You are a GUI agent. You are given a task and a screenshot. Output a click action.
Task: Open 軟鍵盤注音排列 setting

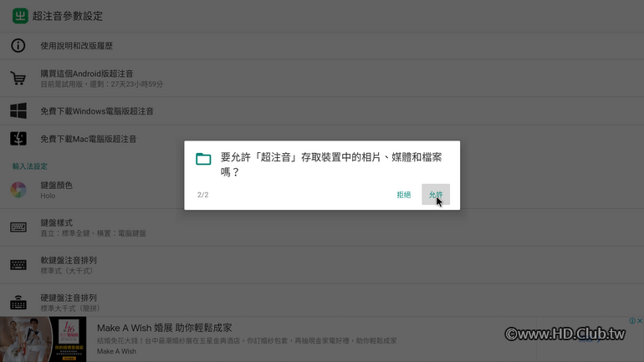tap(322, 265)
